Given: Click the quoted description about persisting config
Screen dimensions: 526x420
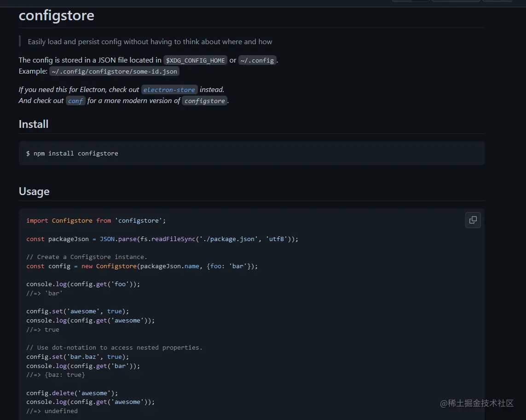Looking at the screenshot, I should tap(150, 41).
